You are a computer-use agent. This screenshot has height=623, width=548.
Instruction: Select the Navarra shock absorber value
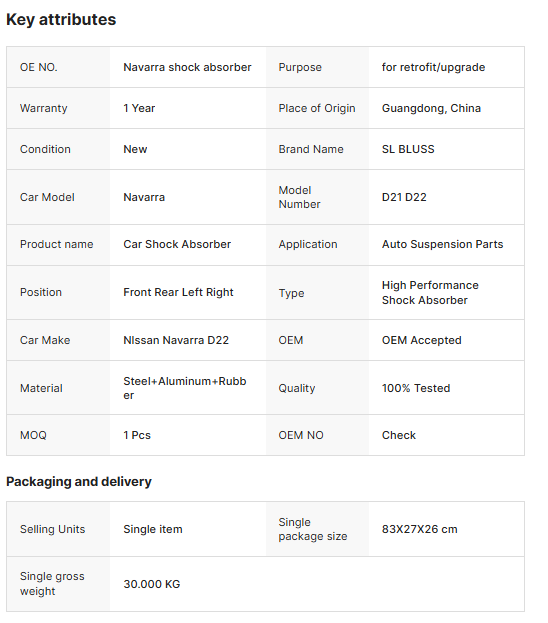click(x=187, y=67)
